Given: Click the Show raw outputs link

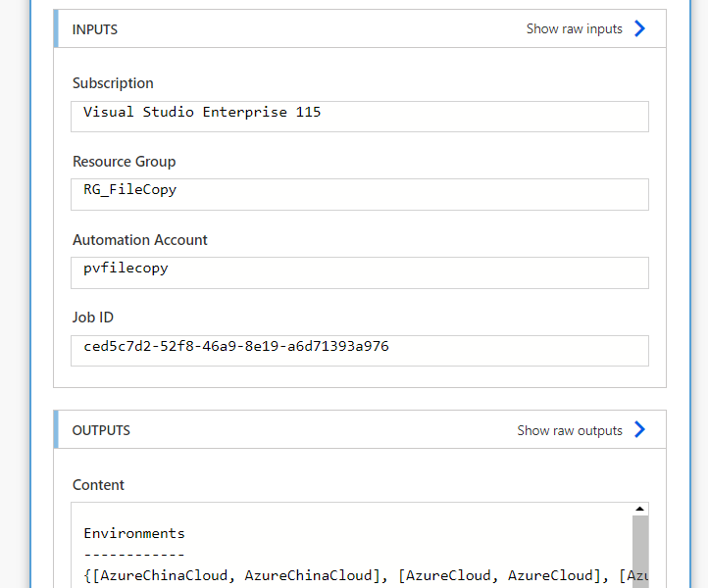Looking at the screenshot, I should pyautogui.click(x=570, y=430).
